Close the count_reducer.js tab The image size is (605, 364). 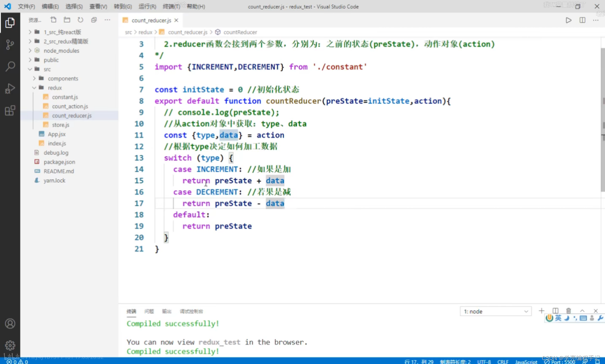tap(176, 20)
